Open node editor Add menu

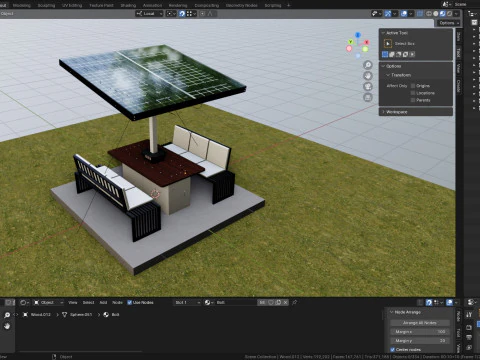click(x=103, y=302)
